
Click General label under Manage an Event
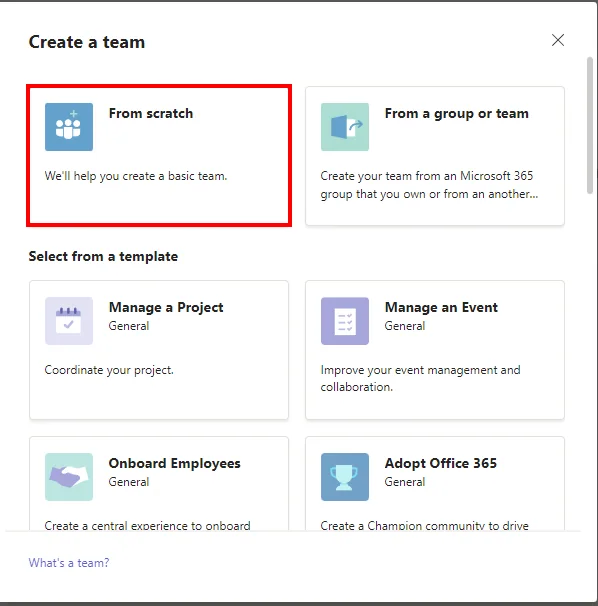(405, 326)
